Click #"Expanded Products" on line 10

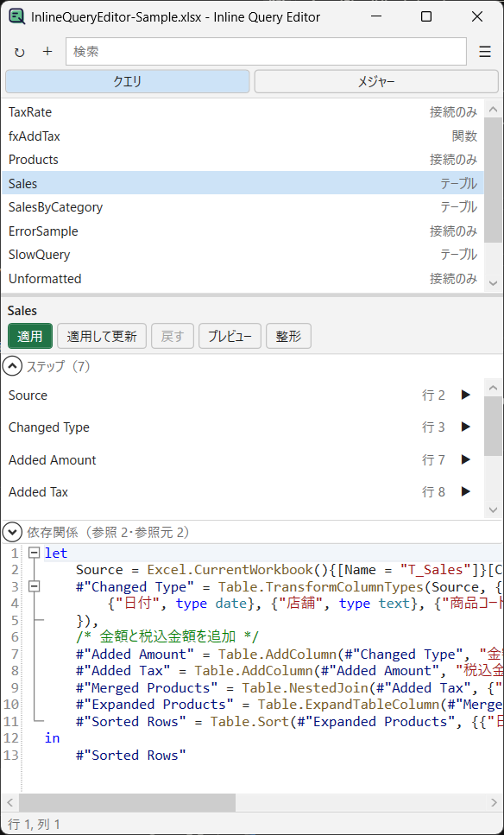154,705
